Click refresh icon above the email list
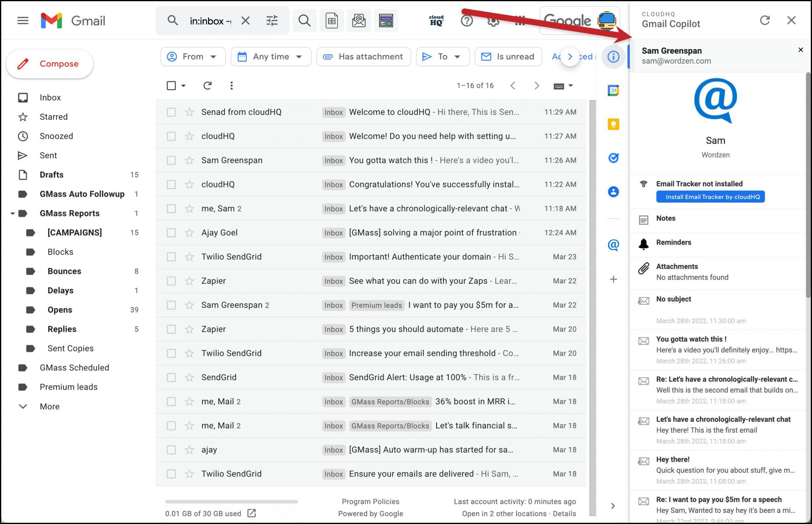Viewport: 812px width, 524px height. pyautogui.click(x=207, y=86)
